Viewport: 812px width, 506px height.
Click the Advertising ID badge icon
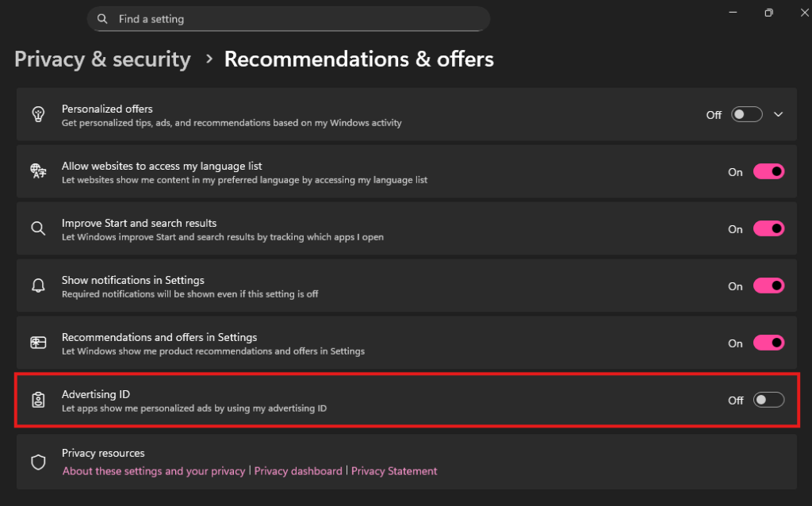click(38, 400)
